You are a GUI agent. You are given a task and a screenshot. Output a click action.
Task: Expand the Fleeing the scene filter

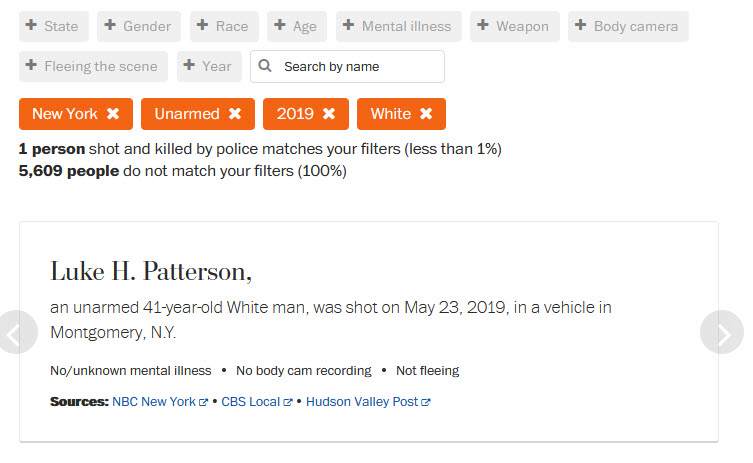[94, 66]
